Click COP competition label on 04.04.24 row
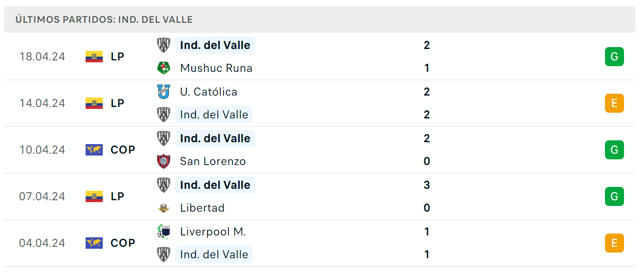This screenshot has width=644, height=273. 123,243
